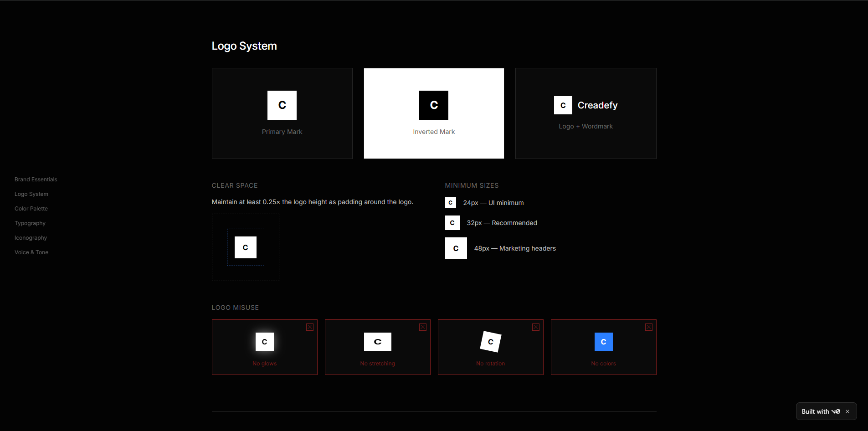Click the clear space padding description text

coord(313,202)
